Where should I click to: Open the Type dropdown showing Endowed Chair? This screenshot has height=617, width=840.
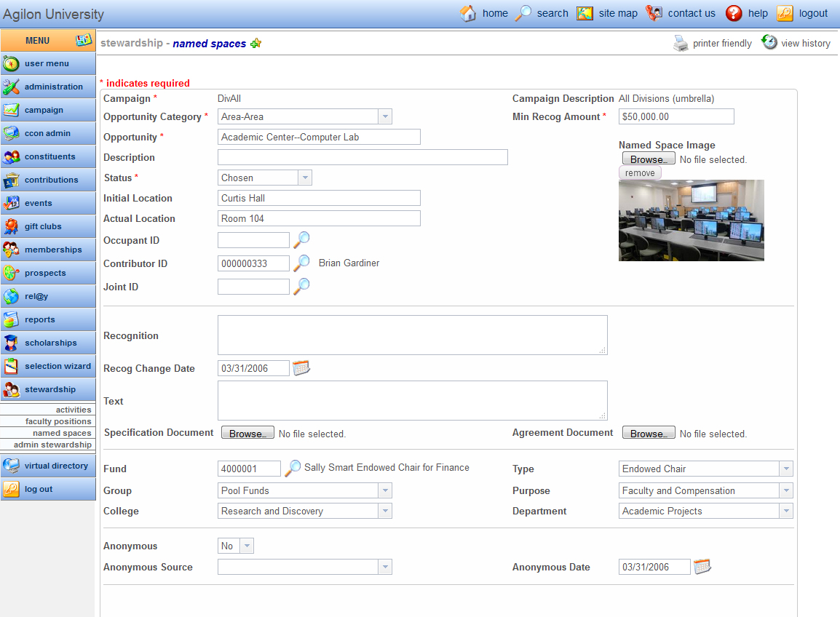[x=786, y=468]
